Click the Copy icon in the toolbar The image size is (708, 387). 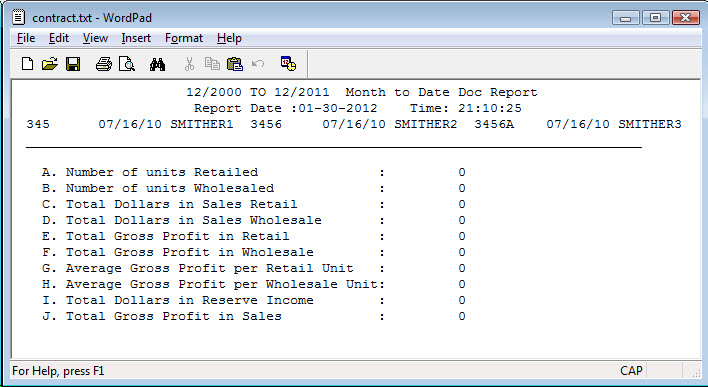212,64
